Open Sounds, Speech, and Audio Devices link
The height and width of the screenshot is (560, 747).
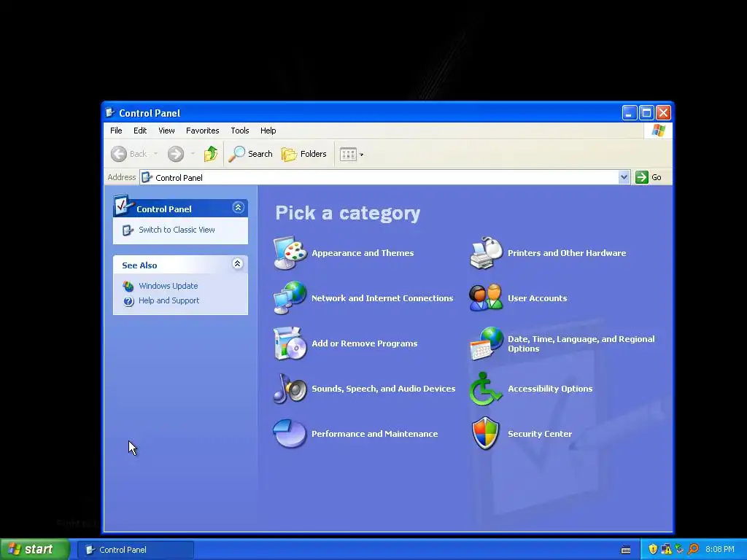pyautogui.click(x=384, y=389)
